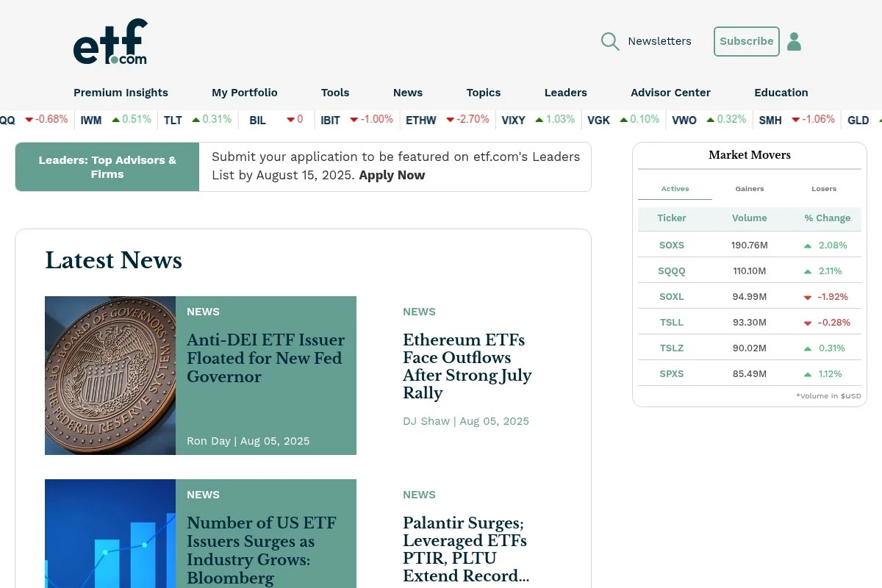Click the DJ Shaw author byline
This screenshot has width=882, height=588.
[x=426, y=421]
